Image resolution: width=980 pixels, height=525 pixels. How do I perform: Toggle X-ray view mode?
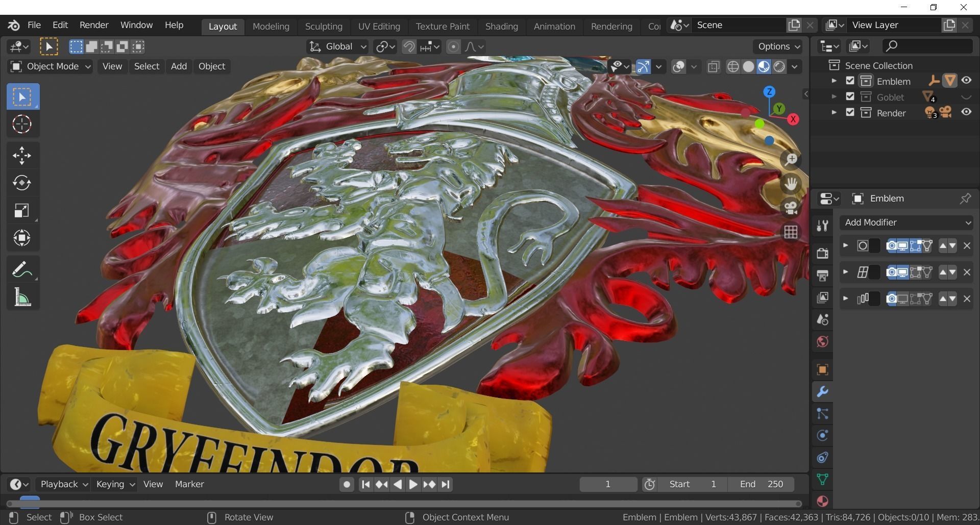pyautogui.click(x=714, y=67)
